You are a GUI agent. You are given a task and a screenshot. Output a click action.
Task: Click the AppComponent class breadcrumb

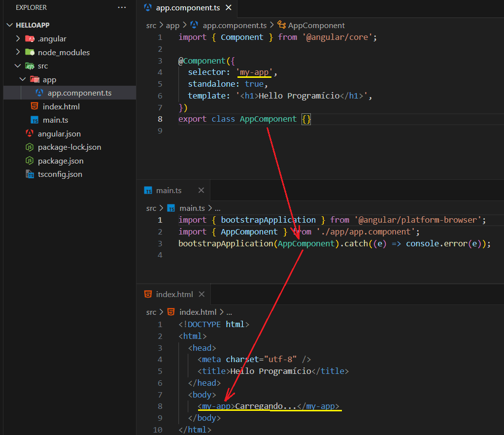click(x=316, y=26)
